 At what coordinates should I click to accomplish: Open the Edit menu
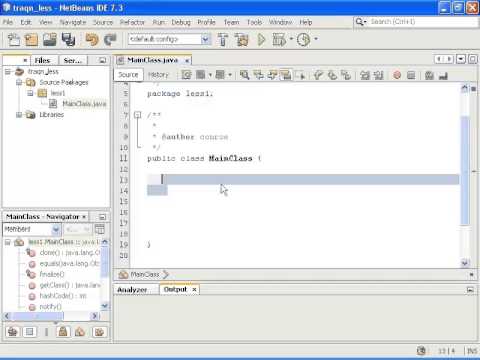tap(26, 22)
